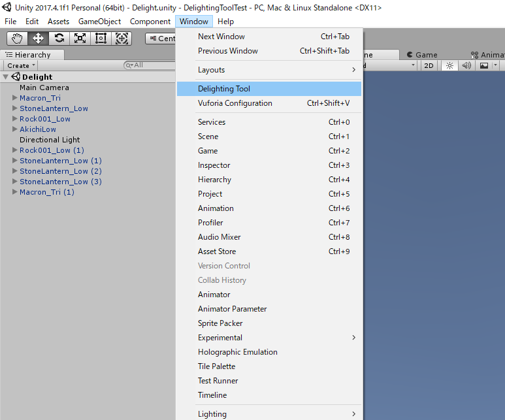The width and height of the screenshot is (505, 420).
Task: Open Project window
Action: tap(269, 194)
